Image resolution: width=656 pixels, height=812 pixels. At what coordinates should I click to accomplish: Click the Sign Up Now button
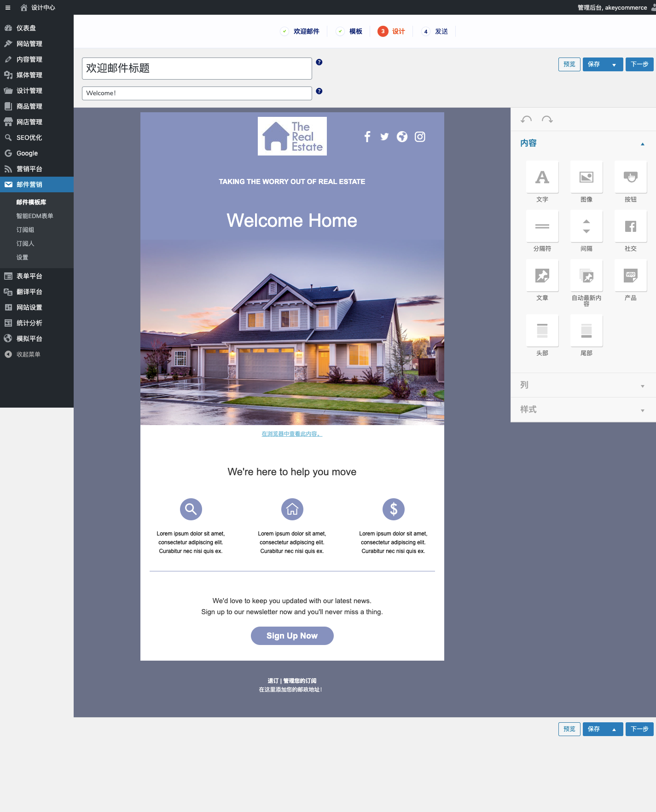[292, 636]
